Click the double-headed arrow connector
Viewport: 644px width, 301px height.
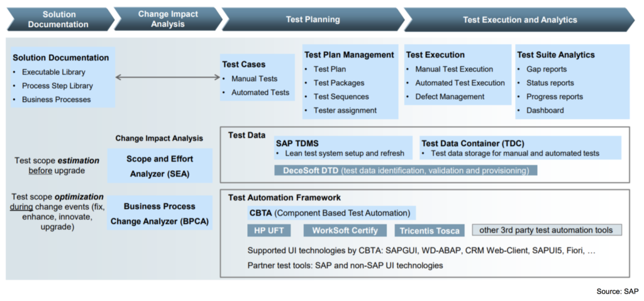click(167, 77)
